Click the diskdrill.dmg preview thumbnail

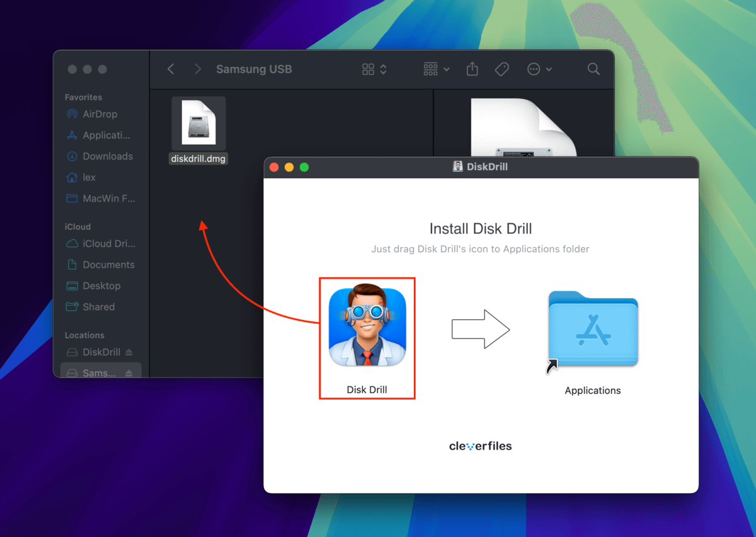tap(524, 128)
